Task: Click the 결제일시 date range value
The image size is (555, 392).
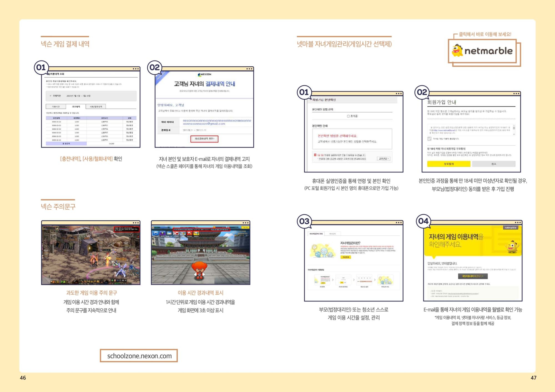Action: click(194, 130)
